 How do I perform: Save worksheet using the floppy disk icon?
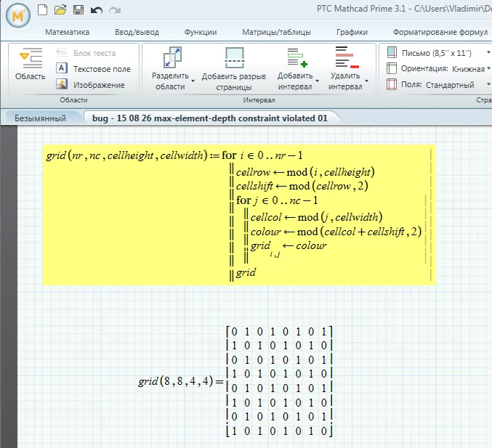tap(78, 9)
